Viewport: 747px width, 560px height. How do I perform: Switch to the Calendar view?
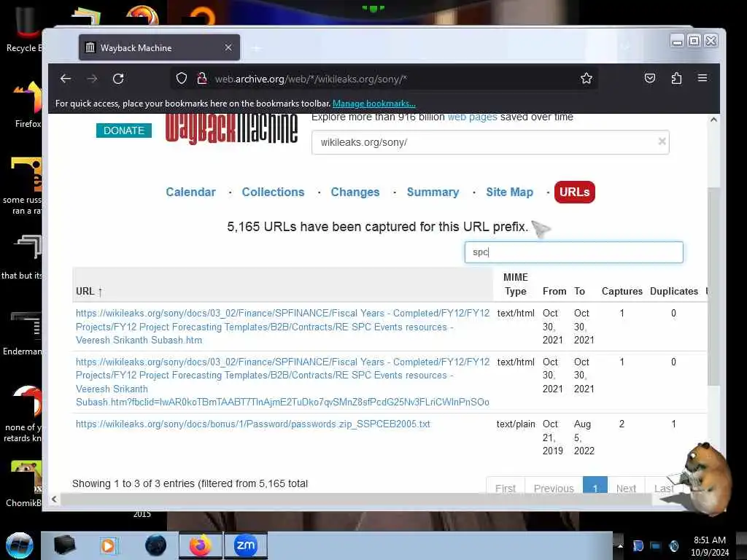(190, 192)
